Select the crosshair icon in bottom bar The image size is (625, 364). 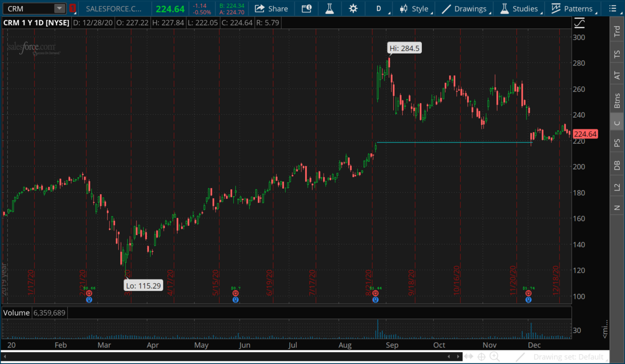point(482,357)
